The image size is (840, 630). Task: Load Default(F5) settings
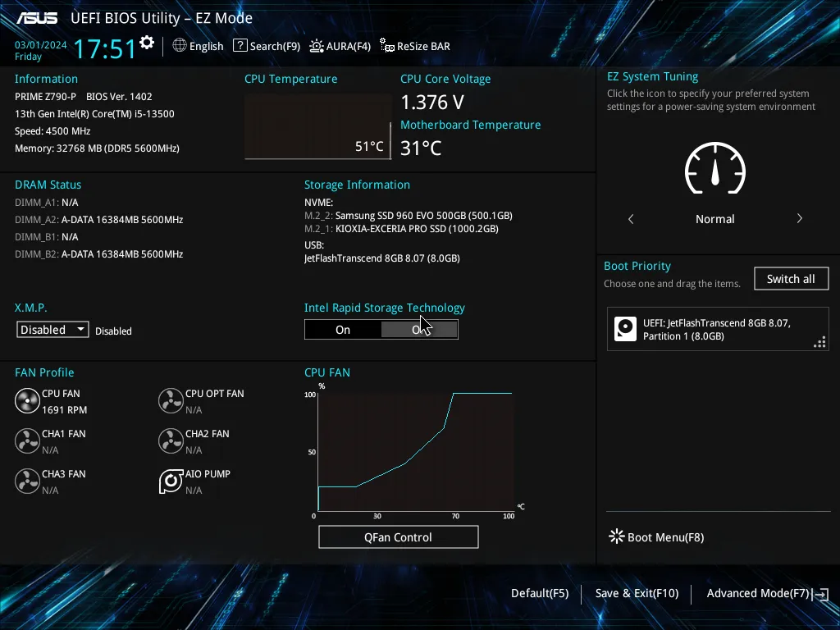tap(540, 593)
